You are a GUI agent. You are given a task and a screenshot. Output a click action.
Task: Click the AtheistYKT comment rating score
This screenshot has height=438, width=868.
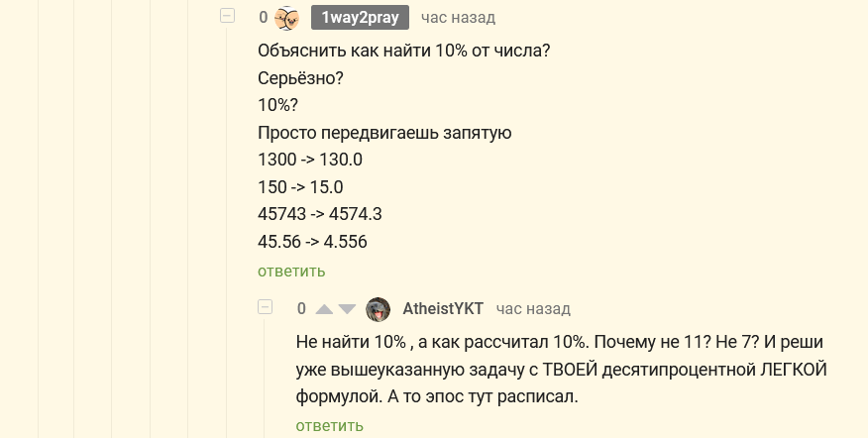click(x=301, y=309)
